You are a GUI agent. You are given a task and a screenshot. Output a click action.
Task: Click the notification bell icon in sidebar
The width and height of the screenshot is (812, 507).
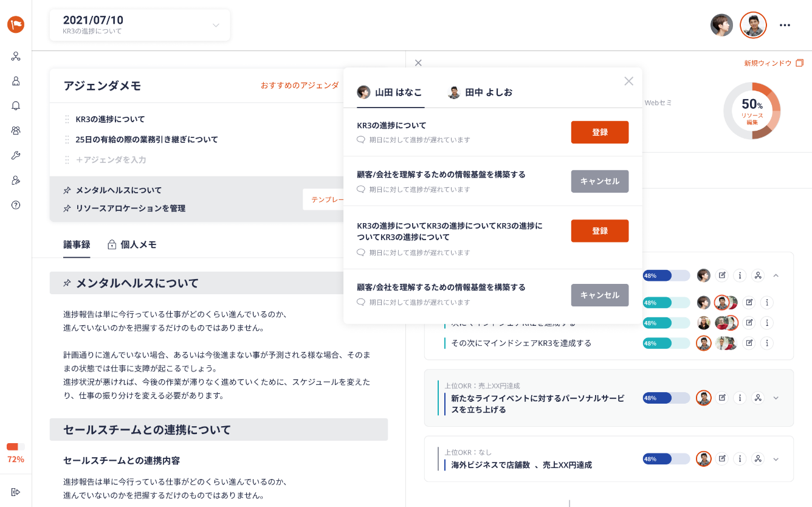click(16, 106)
